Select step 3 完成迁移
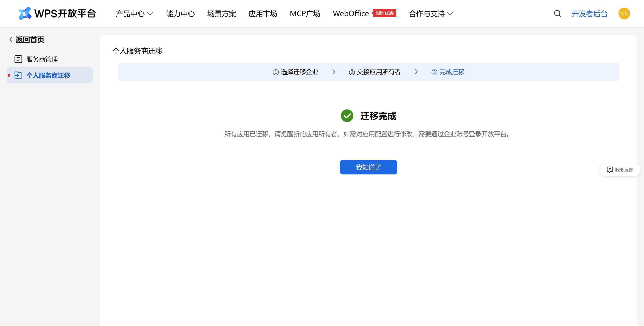 (x=448, y=72)
